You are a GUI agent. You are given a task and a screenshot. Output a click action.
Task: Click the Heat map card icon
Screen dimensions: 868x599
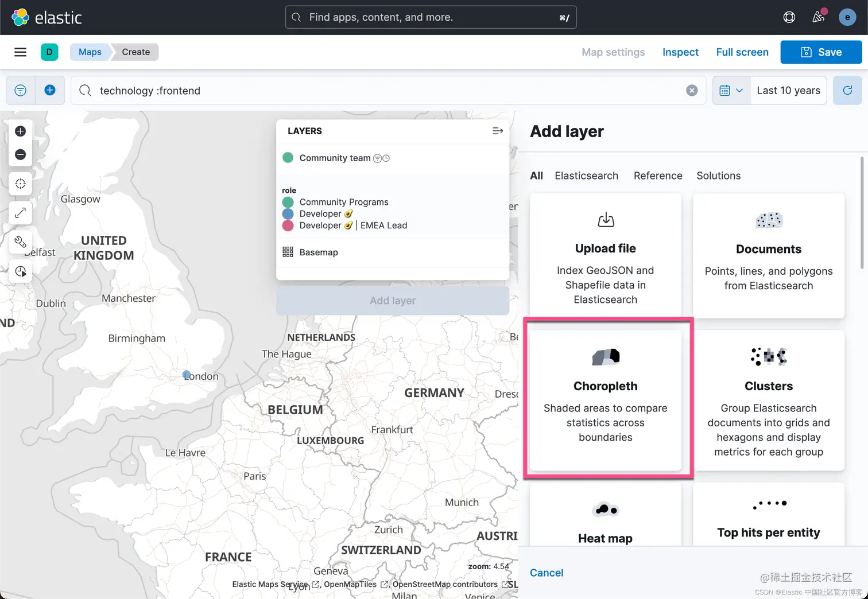[606, 509]
